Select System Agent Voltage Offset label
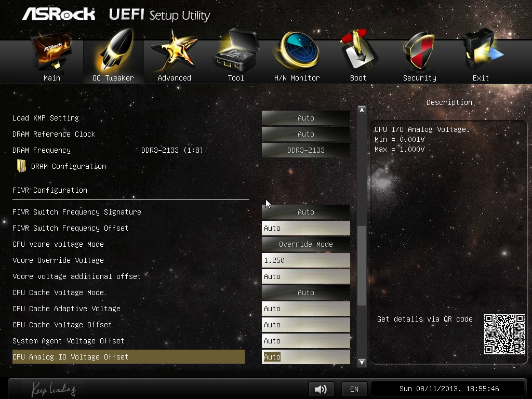Viewport: 532px width, 399px height. pos(68,341)
